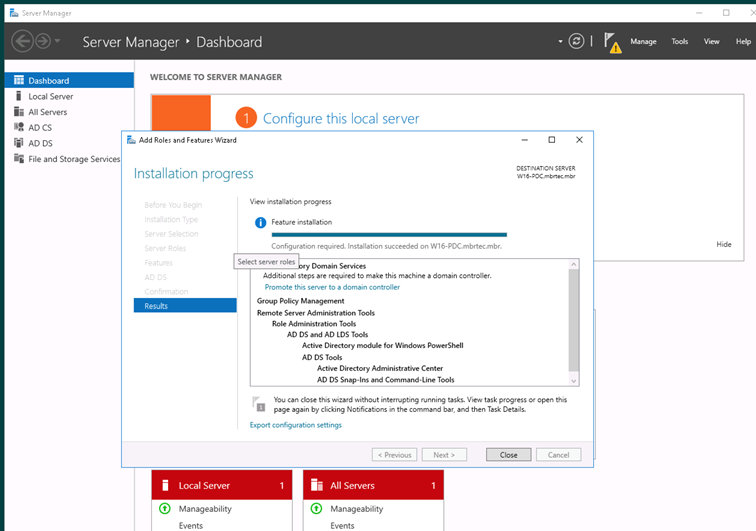
Task: Select the Server Roles wizard step
Action: [x=165, y=248]
